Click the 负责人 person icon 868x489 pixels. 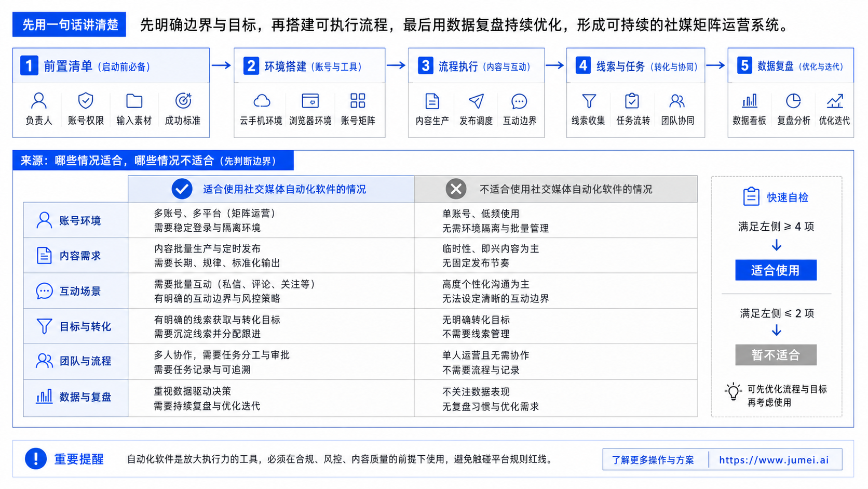(39, 100)
